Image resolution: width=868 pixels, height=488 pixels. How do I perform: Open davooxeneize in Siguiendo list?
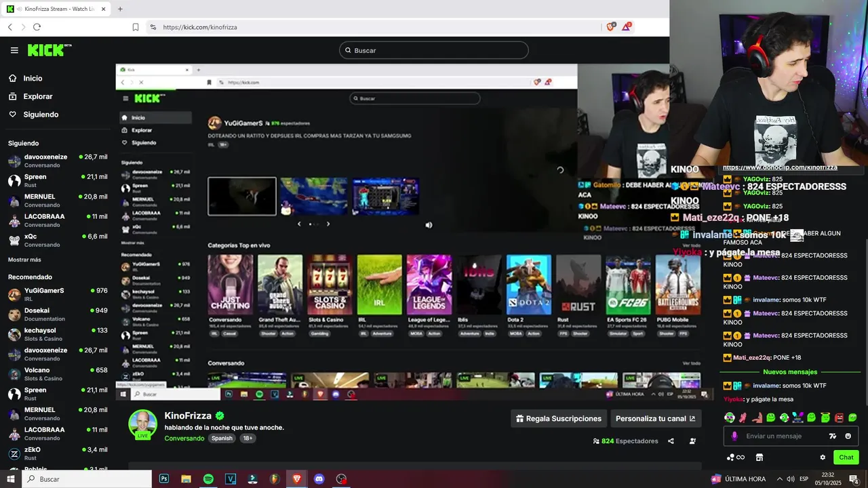pyautogui.click(x=58, y=161)
